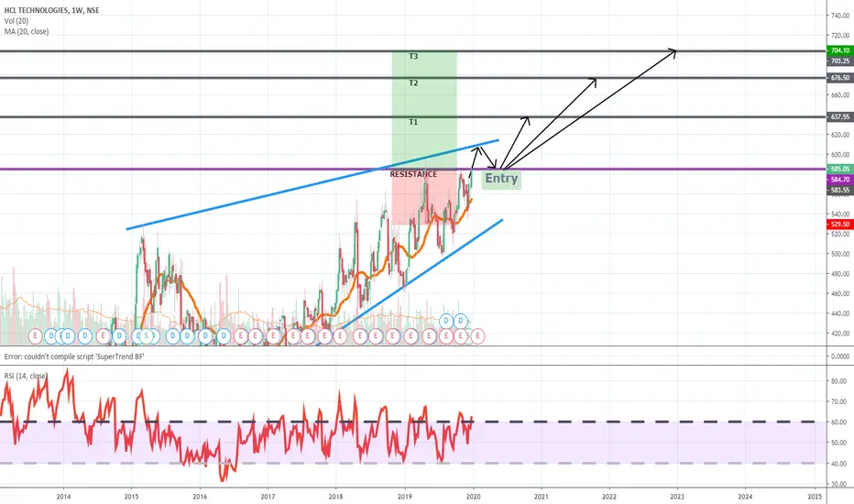This screenshot has height=504, width=854.
Task: Select the T2 target label
Action: click(x=413, y=82)
